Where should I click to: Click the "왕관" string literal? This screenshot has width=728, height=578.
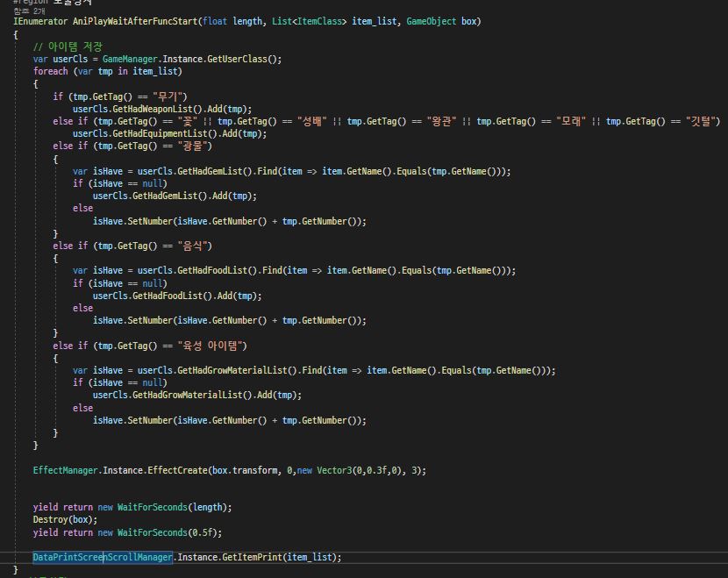click(x=441, y=121)
